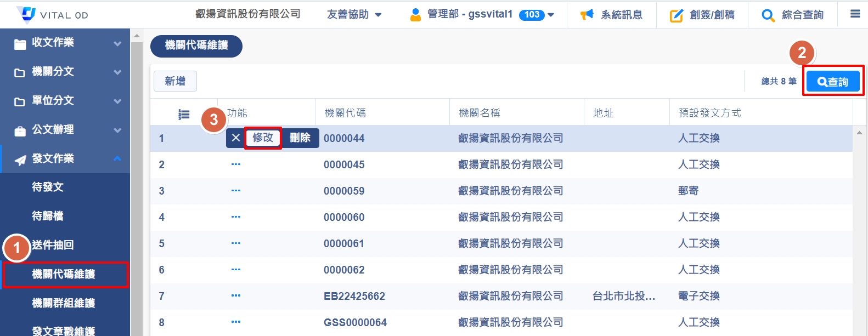Viewport: 868px width, 336px height.
Task: Click the 新增 button
Action: pos(175,82)
